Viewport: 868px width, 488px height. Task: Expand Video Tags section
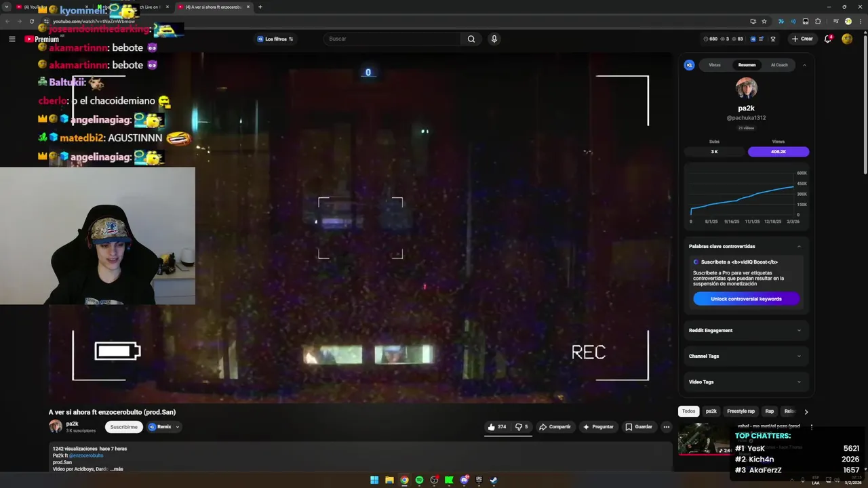[746, 382]
